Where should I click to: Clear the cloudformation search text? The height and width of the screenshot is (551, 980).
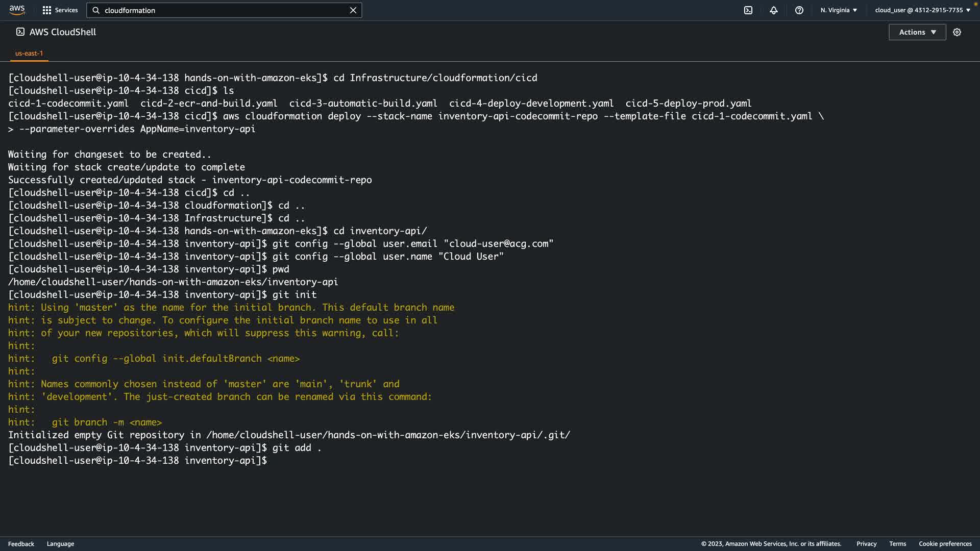point(353,10)
